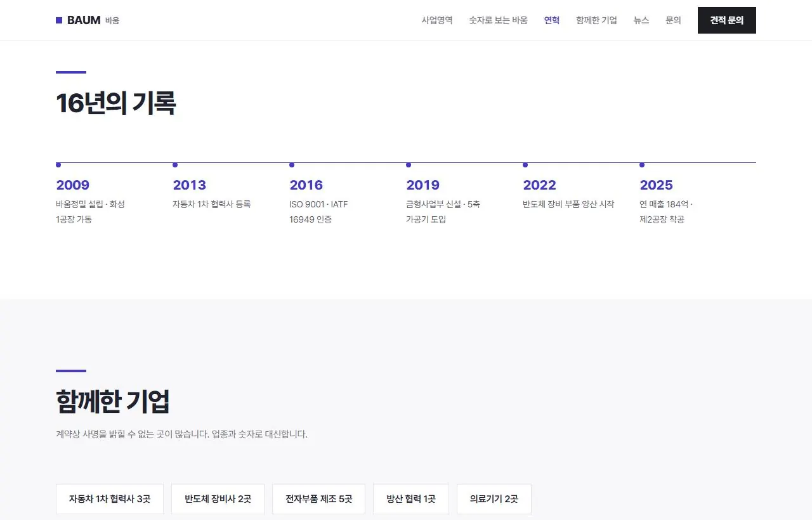This screenshot has width=812, height=520.
Task: Click the BAUM 바움 brand name
Action: [88, 20]
